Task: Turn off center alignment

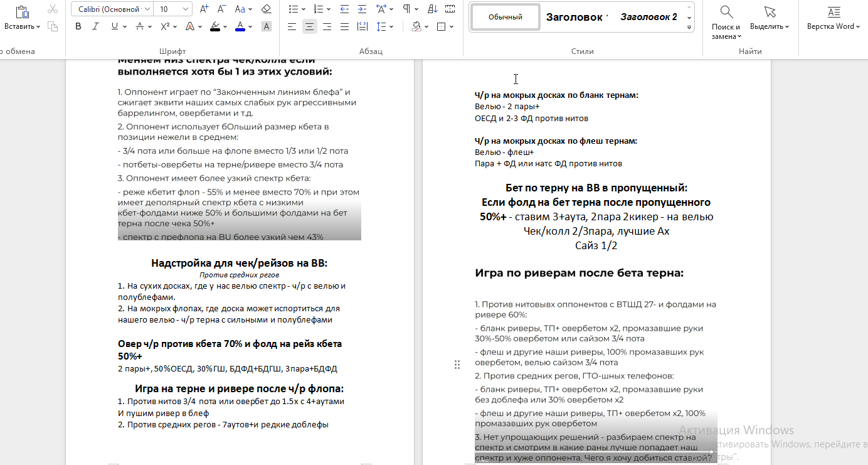Action: click(x=309, y=26)
